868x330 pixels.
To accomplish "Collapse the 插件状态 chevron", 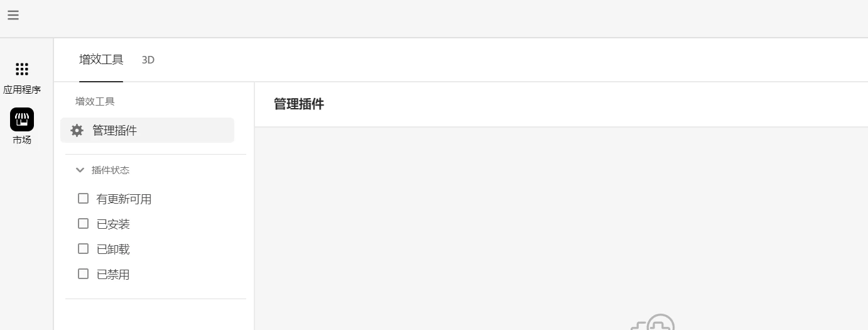I will (80, 170).
